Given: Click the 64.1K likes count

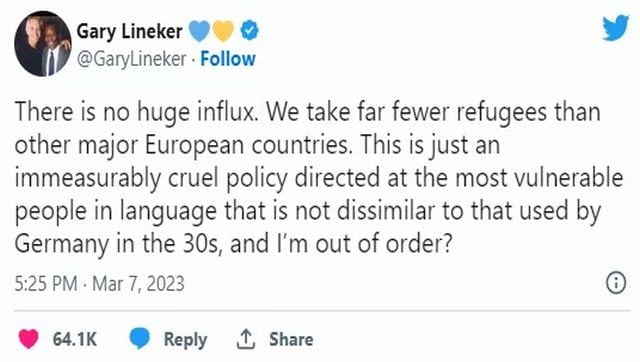Looking at the screenshot, I should [75, 339].
